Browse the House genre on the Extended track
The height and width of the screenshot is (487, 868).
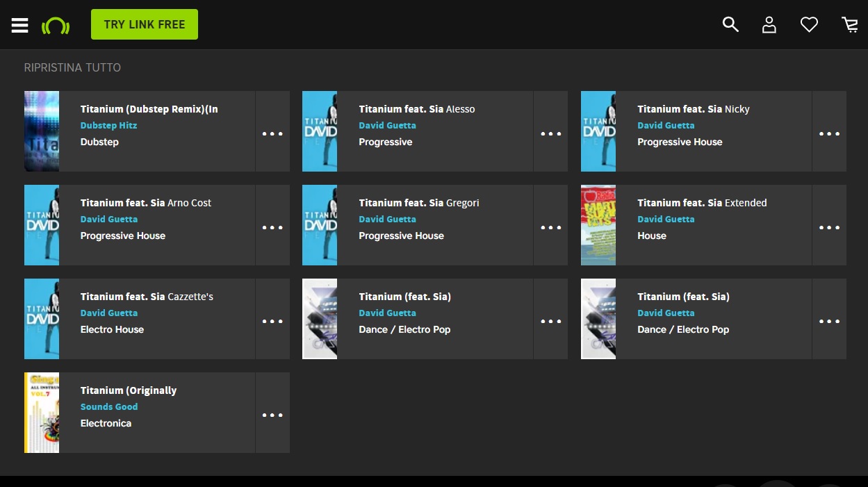652,236
